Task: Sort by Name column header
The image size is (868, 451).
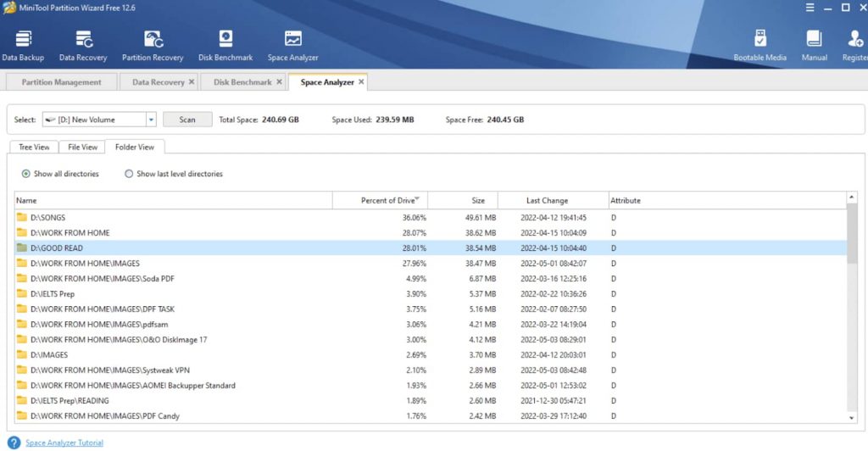Action: (173, 200)
